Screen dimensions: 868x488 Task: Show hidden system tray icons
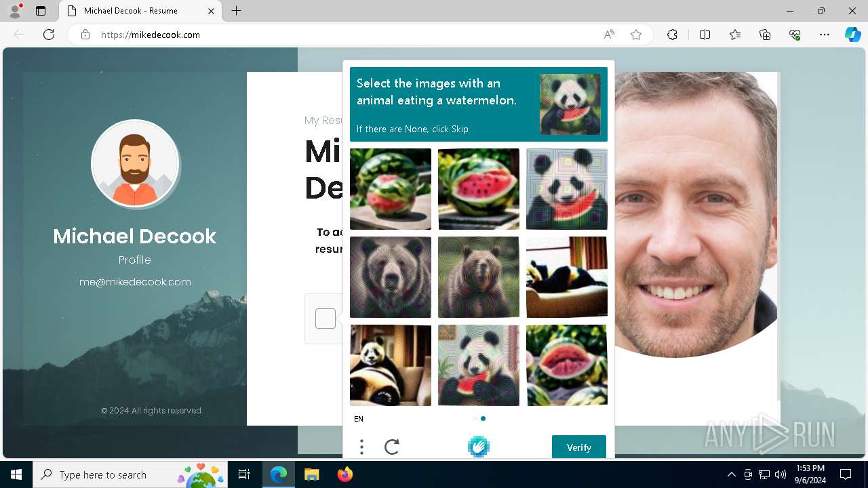point(731,474)
